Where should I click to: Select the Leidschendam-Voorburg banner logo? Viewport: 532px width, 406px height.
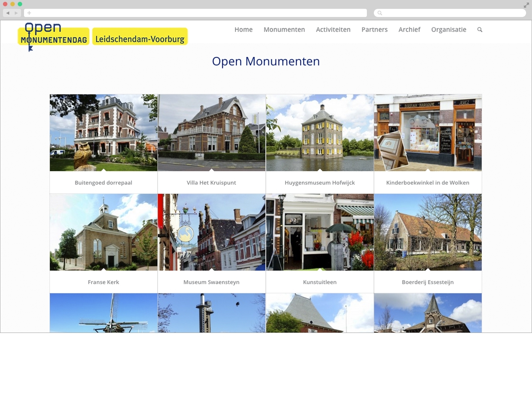click(x=140, y=37)
